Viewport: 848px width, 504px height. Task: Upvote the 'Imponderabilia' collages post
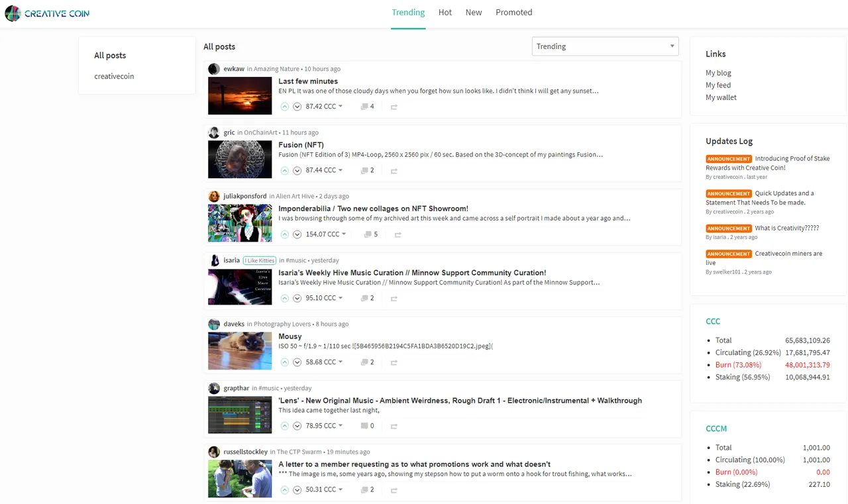pyautogui.click(x=285, y=234)
